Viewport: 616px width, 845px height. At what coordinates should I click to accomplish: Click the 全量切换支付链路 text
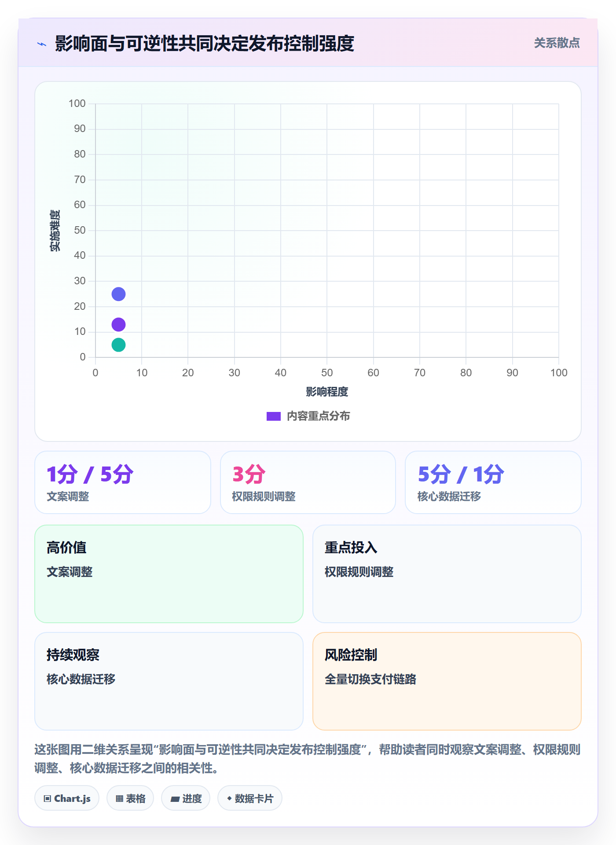pos(370,679)
